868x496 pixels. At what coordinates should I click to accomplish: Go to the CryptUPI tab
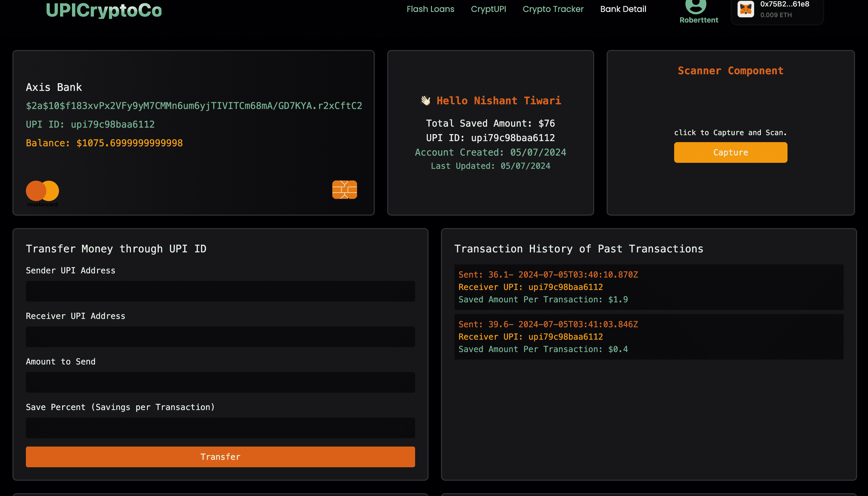[x=488, y=9]
